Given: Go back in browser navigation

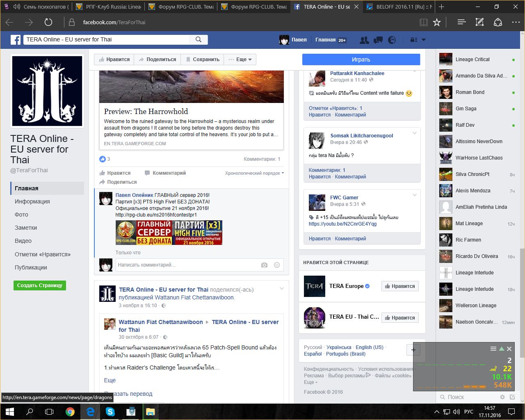Looking at the screenshot, I should [x=9, y=22].
